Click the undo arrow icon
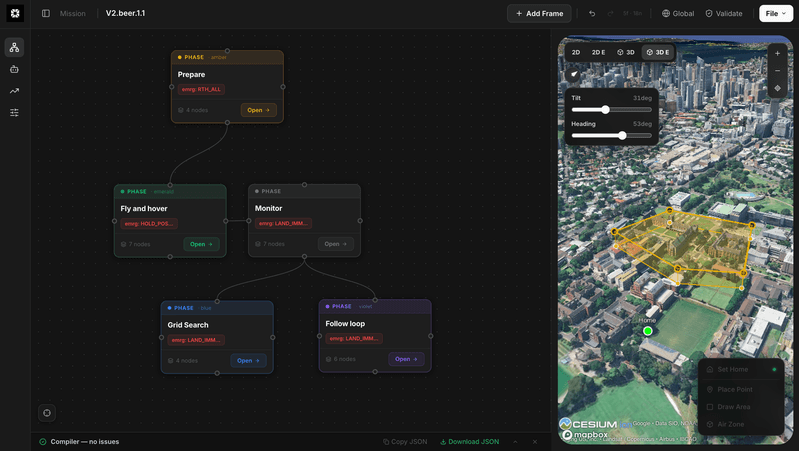 (592, 13)
